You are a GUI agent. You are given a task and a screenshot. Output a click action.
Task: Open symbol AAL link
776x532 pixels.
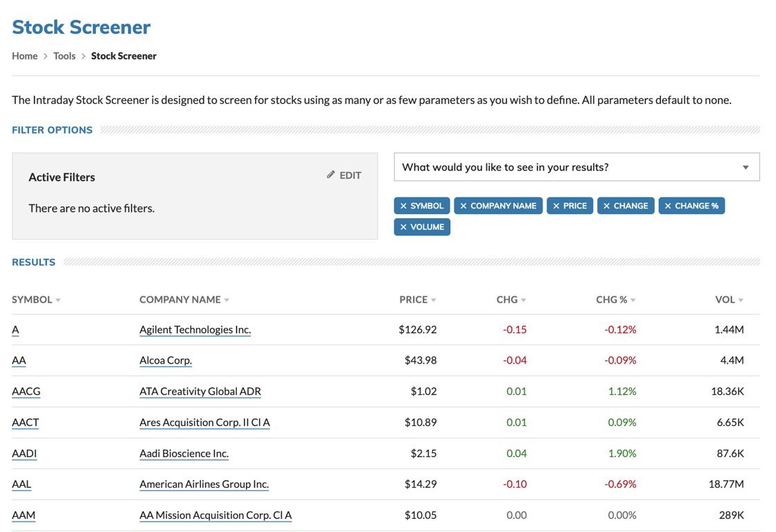21,484
